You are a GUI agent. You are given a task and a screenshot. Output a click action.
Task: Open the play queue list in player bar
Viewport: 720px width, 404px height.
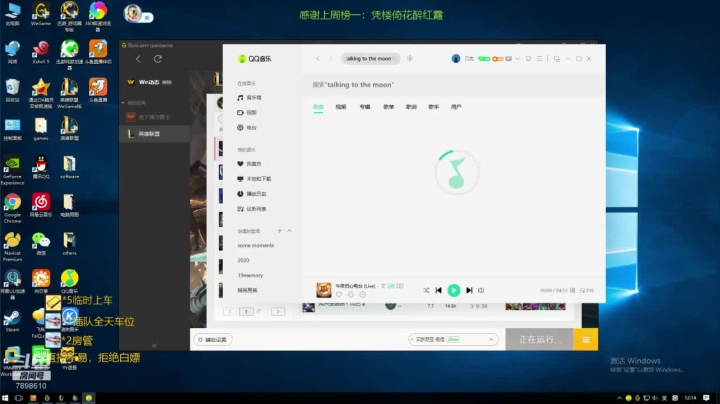tap(586, 291)
